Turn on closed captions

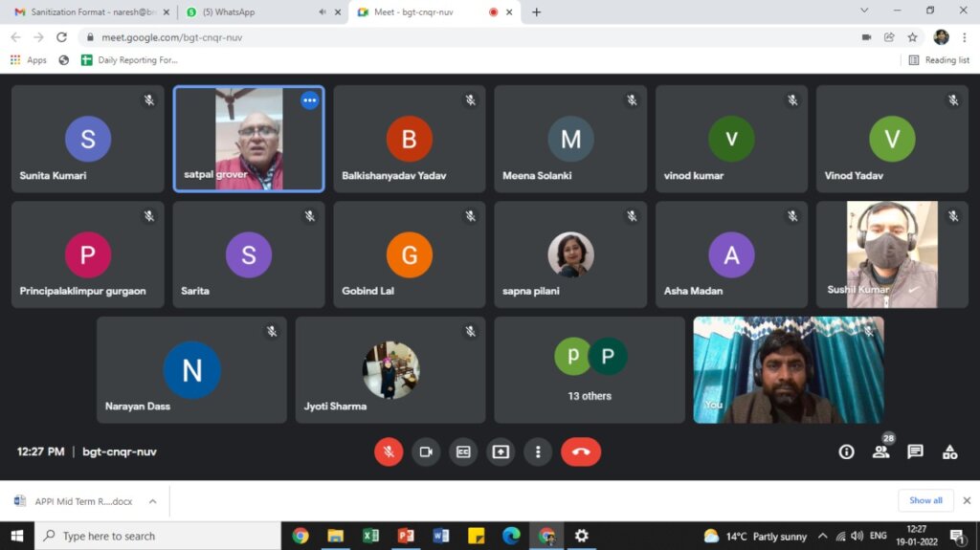coord(463,451)
